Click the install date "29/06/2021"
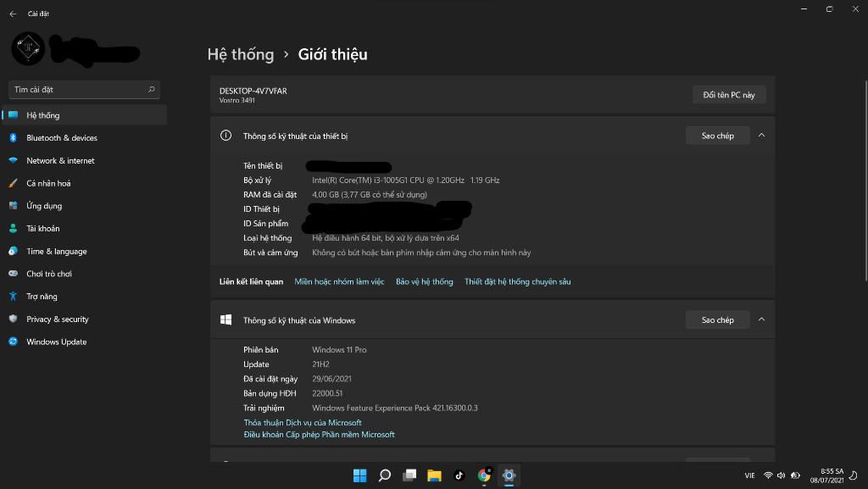The width and height of the screenshot is (868, 489). pos(331,379)
